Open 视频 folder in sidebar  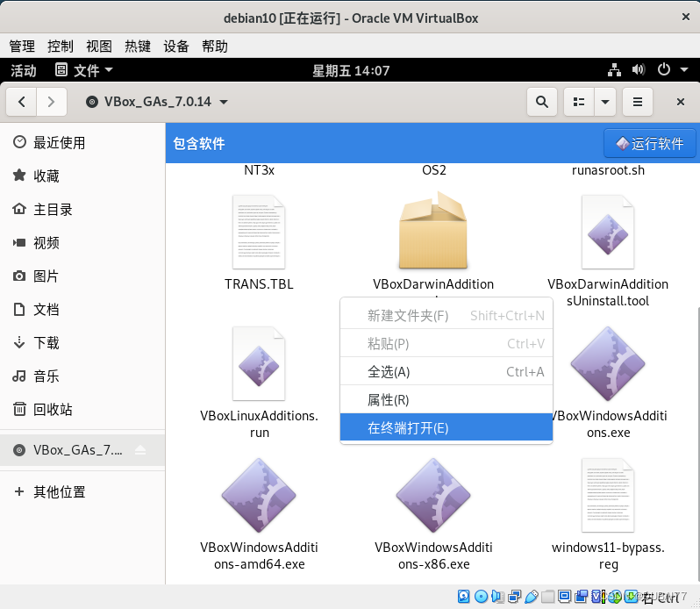coord(82,243)
